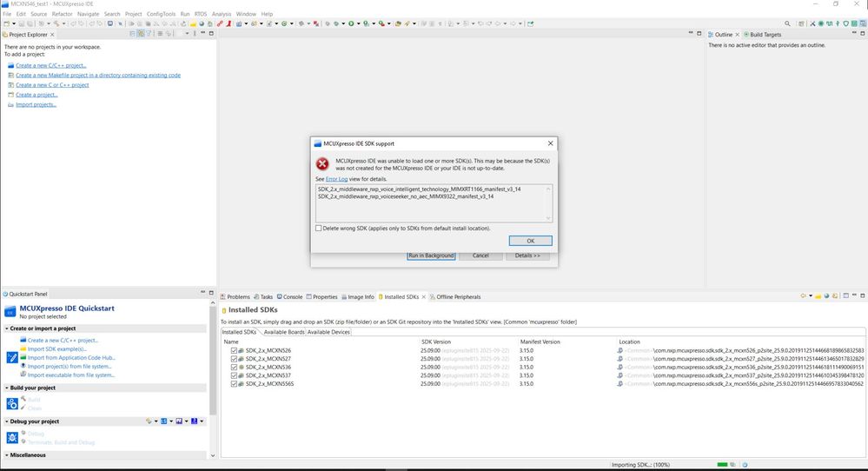Click scroll down arrow in dialog SDK list
The image size is (868, 471).
coord(548,218)
